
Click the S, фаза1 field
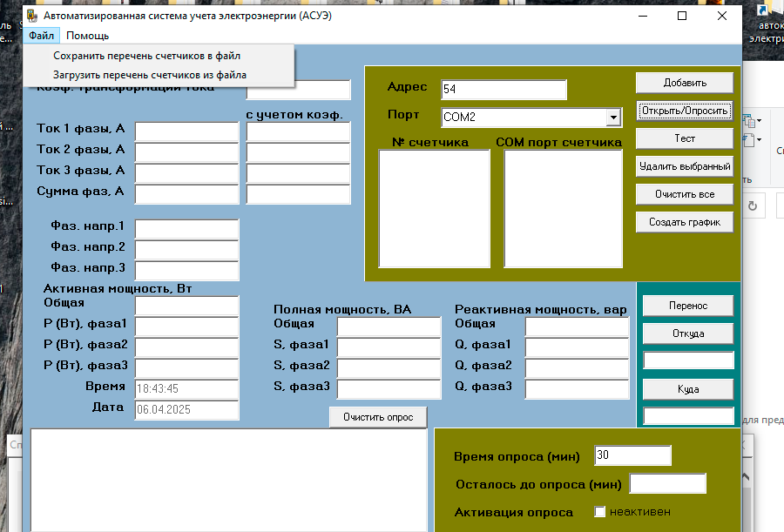[x=389, y=348]
